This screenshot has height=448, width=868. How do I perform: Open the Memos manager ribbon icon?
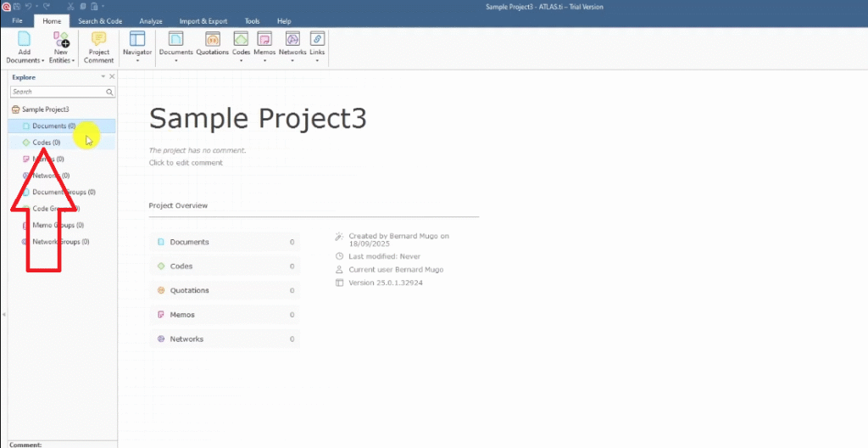point(264,41)
